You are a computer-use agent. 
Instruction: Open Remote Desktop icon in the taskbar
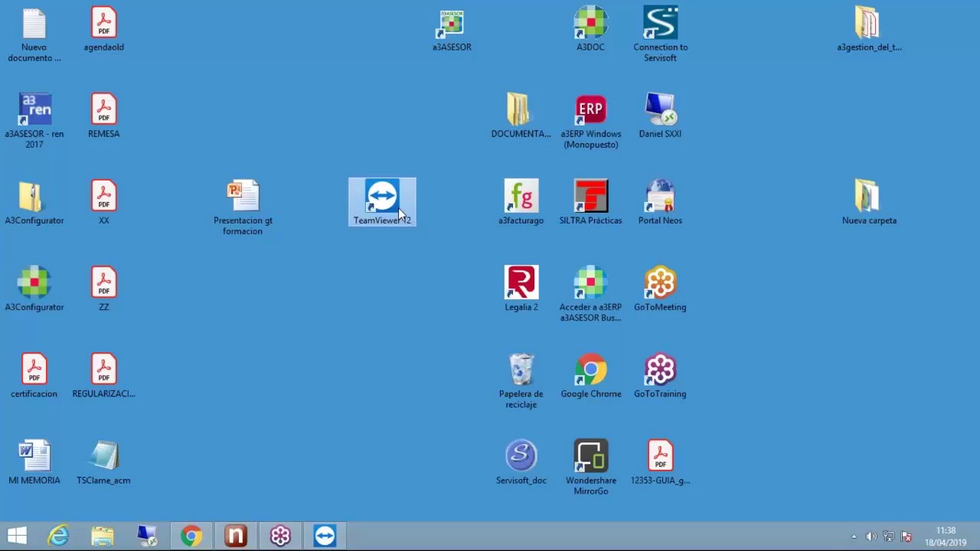(147, 536)
